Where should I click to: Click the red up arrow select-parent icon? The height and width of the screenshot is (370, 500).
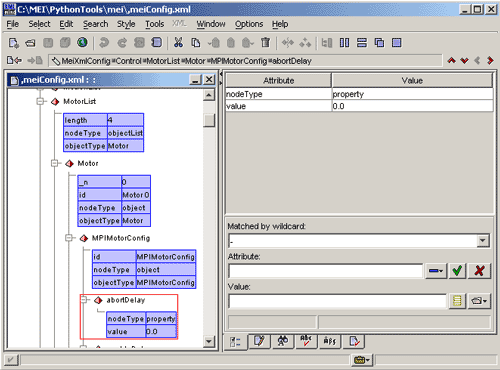click(x=452, y=61)
